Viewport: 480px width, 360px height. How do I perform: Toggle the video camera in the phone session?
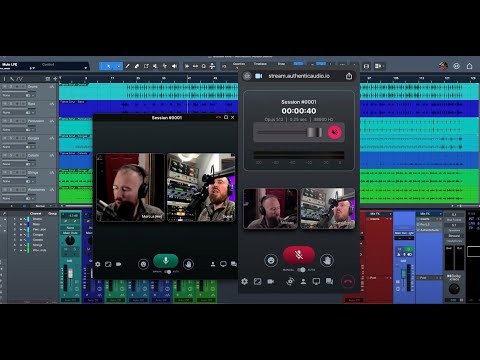pos(271,282)
